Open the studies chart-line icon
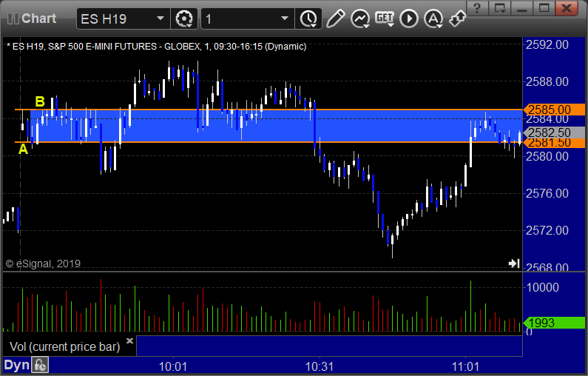 click(x=360, y=19)
